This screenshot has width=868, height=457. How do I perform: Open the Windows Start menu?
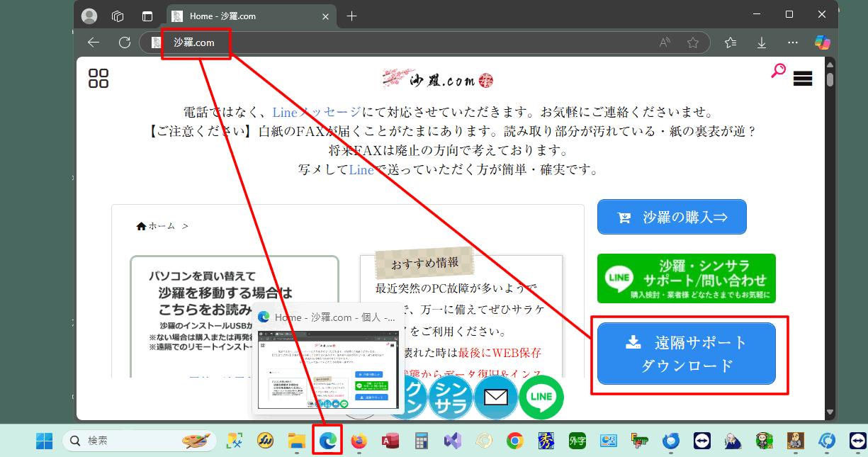click(45, 441)
